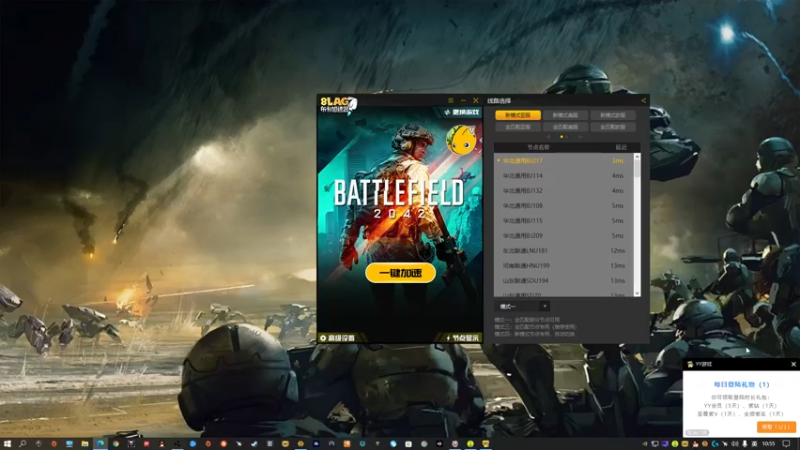Select the second row right region tab
Screen dimensions: 800x450
tap(613, 127)
